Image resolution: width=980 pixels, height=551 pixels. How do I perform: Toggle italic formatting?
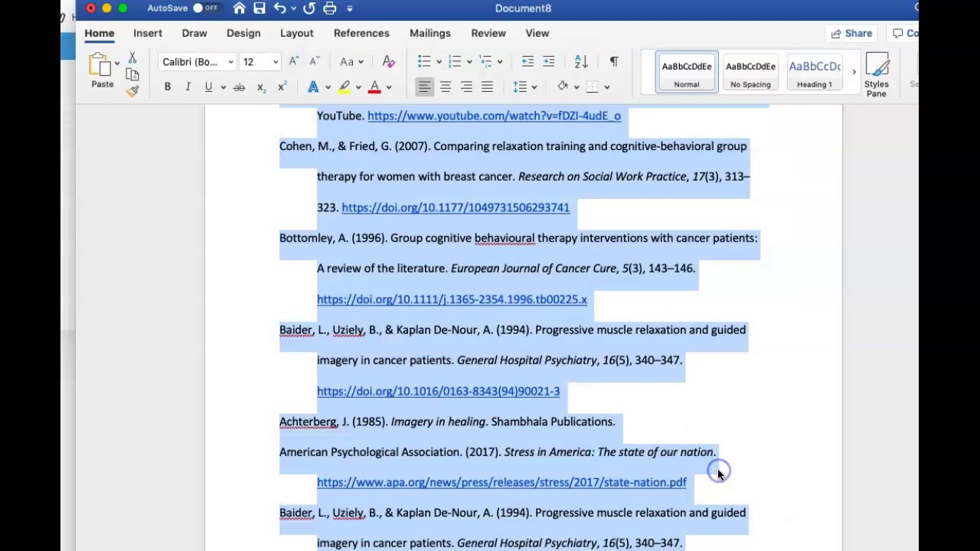click(x=188, y=87)
